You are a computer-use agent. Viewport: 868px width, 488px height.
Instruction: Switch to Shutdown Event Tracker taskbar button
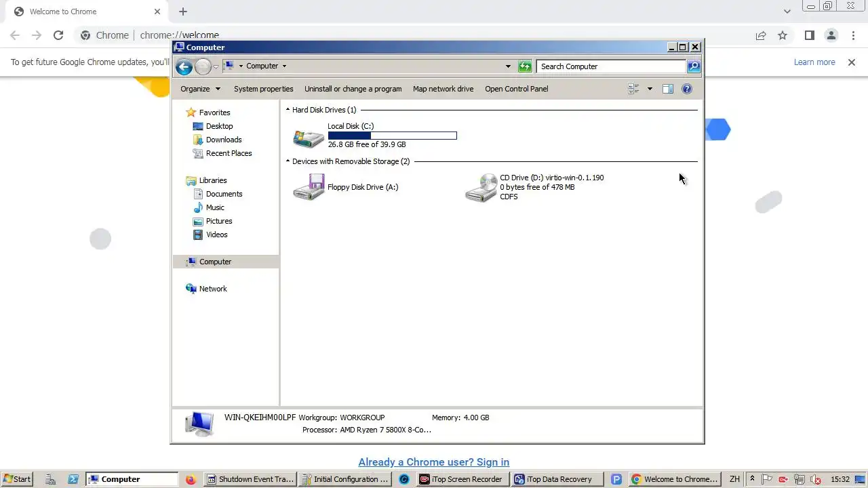tap(250, 479)
